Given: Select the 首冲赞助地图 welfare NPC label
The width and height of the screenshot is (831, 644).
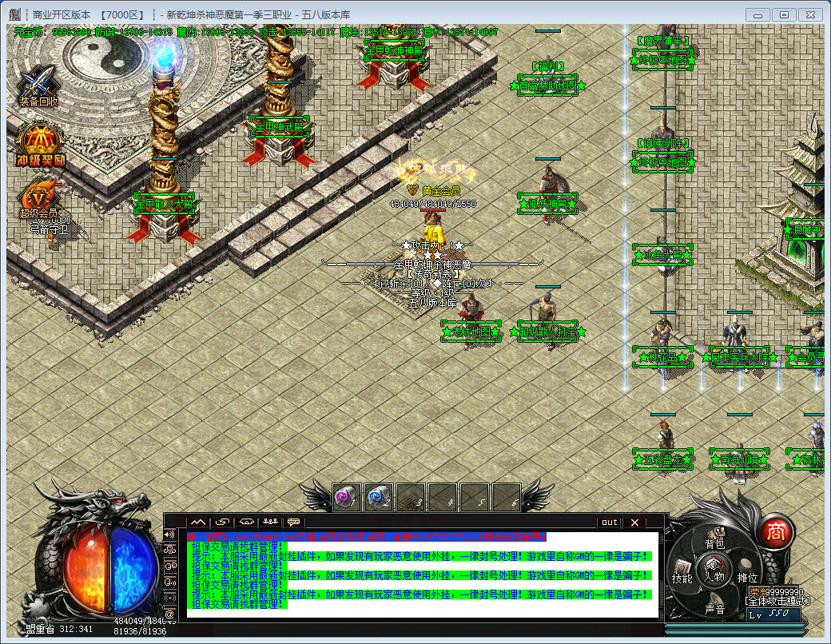Looking at the screenshot, I should coord(547,85).
